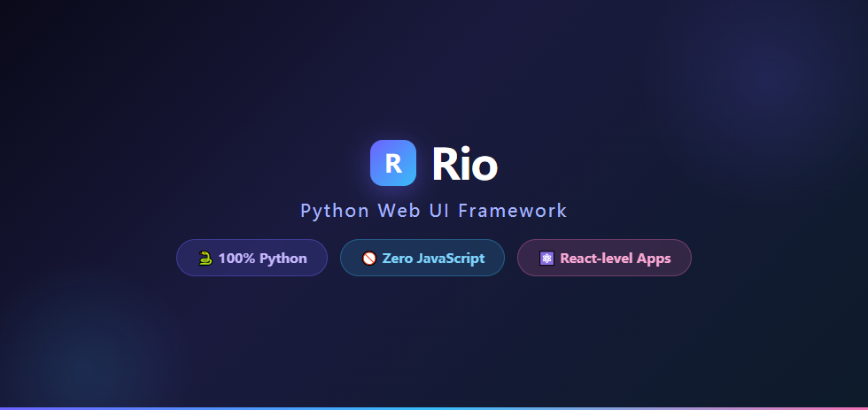Screen dimensions: 868x410
Task: Select the '100% Python' pill badge
Action: click(x=252, y=258)
